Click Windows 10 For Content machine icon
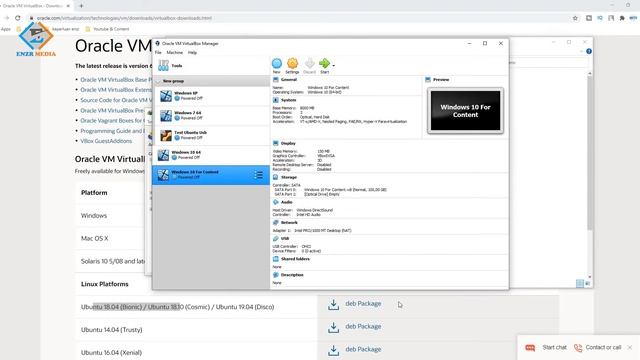Viewport: 640px width, 360px height. [163, 175]
